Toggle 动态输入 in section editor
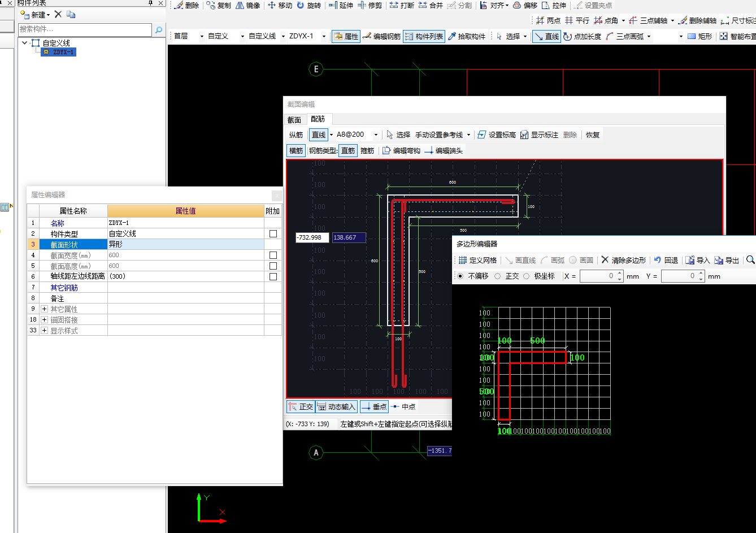Screen dimensions: 756x533 [336, 406]
